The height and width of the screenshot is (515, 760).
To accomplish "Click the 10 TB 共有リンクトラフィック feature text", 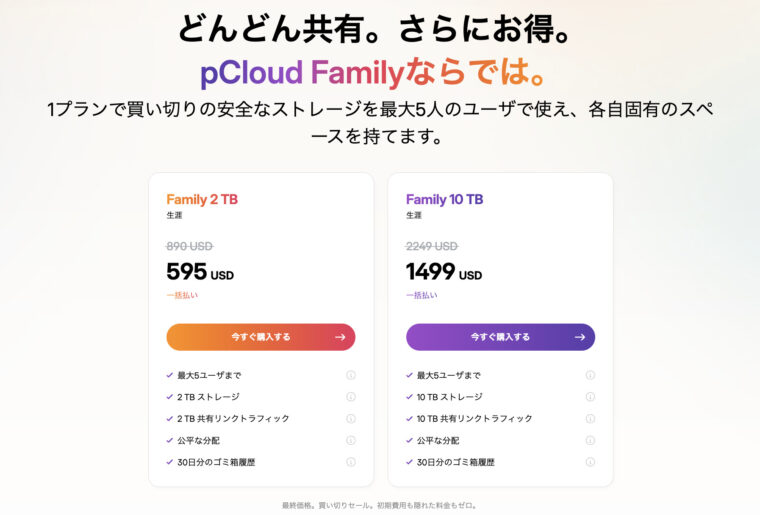I will point(474,419).
